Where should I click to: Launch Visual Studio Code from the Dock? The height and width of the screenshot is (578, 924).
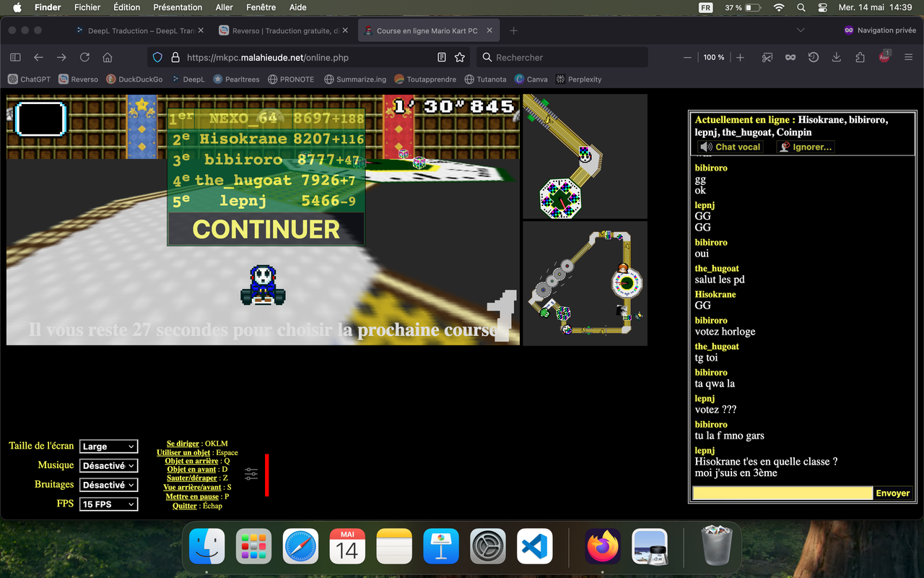tap(535, 547)
